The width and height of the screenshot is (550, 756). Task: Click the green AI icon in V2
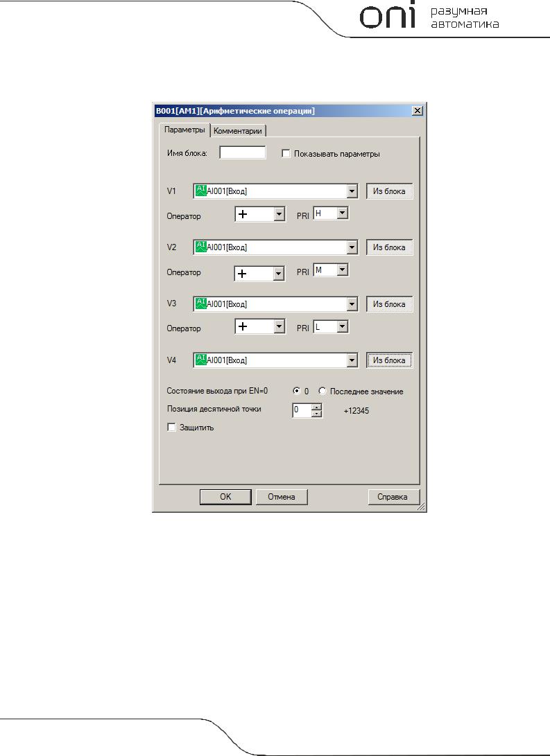coord(201,247)
